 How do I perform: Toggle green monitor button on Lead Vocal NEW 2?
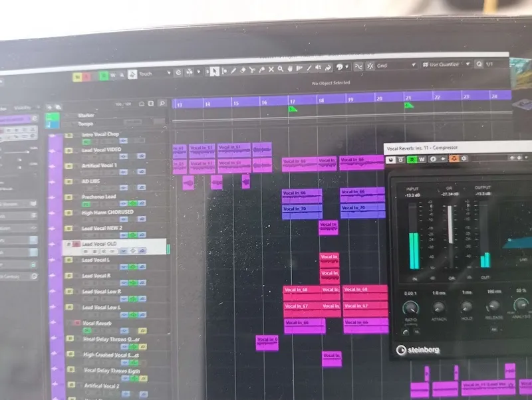[x=132, y=235]
